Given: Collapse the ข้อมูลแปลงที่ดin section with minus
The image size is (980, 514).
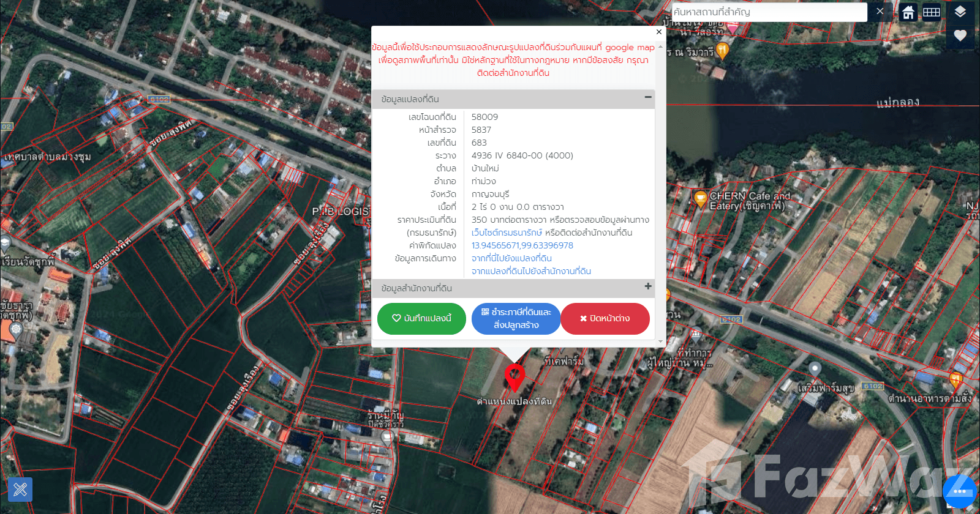Looking at the screenshot, I should click(x=647, y=97).
